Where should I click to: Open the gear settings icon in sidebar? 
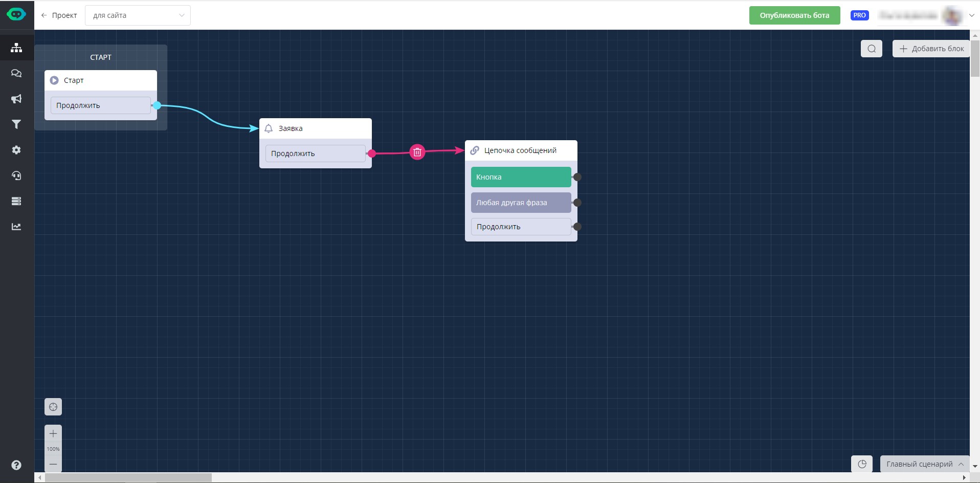coord(16,150)
